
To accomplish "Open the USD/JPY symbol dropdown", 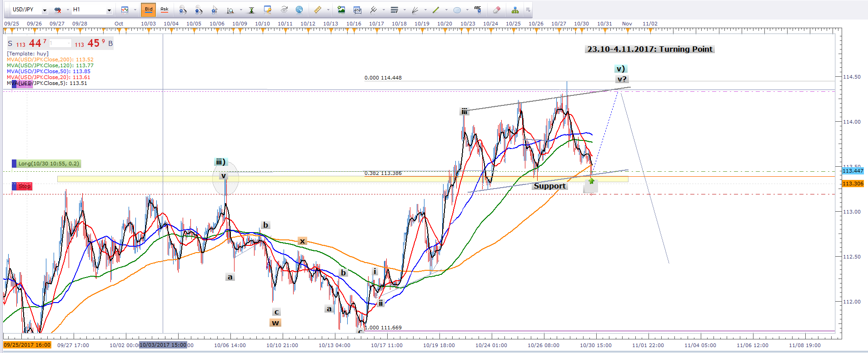I will coord(45,10).
